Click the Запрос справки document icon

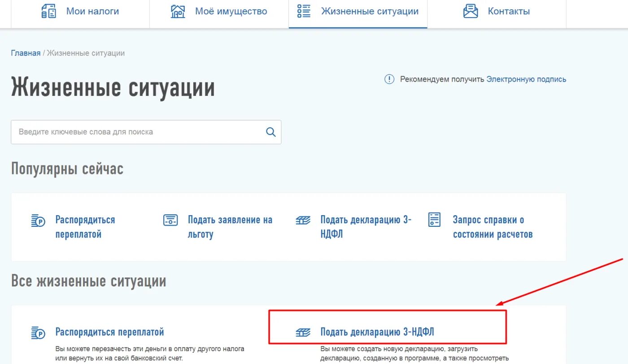coord(434,220)
